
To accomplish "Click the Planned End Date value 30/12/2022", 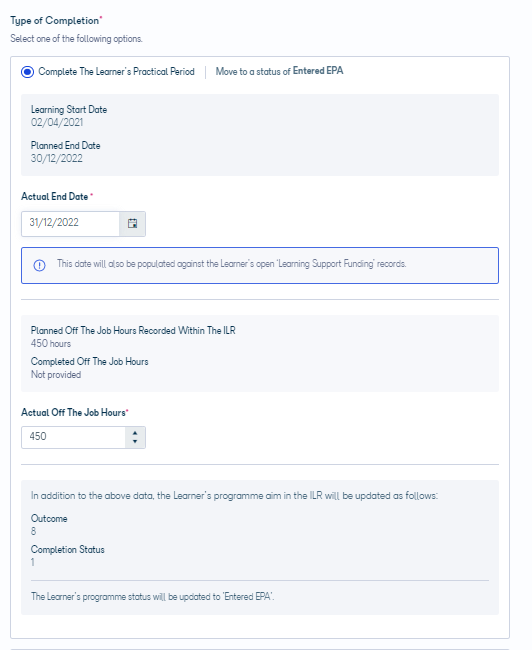I will coord(57,158).
